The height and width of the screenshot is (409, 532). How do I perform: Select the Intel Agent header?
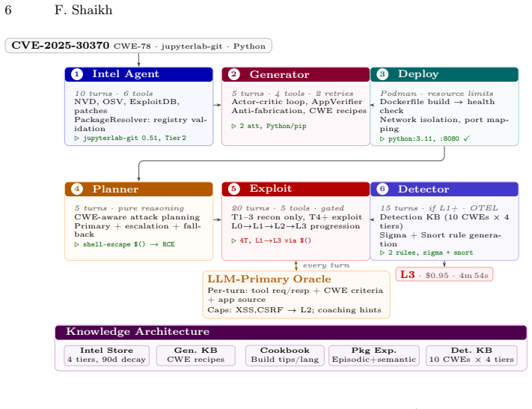coord(138,74)
